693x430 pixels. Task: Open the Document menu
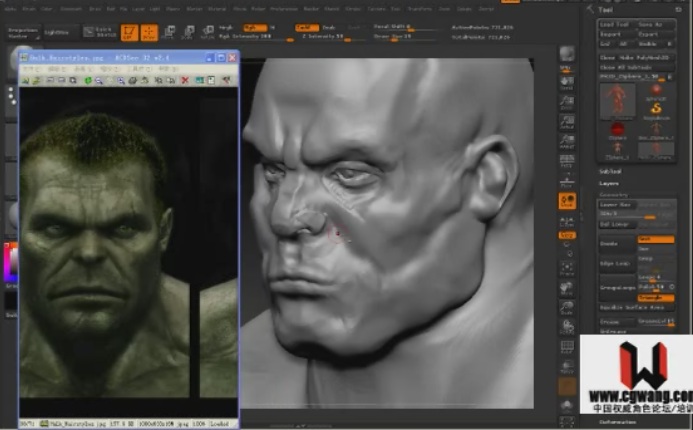pyautogui.click(x=71, y=8)
